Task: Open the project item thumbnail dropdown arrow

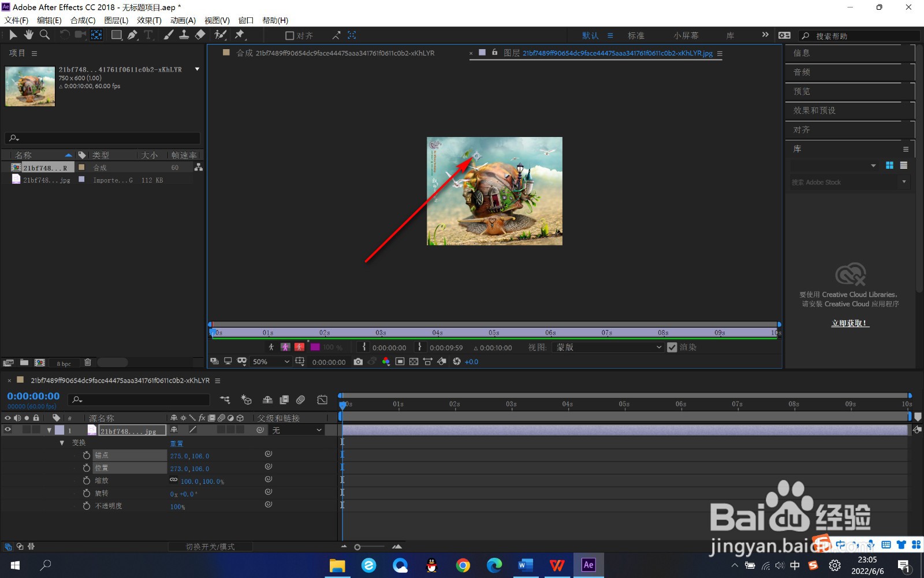Action: (198, 69)
